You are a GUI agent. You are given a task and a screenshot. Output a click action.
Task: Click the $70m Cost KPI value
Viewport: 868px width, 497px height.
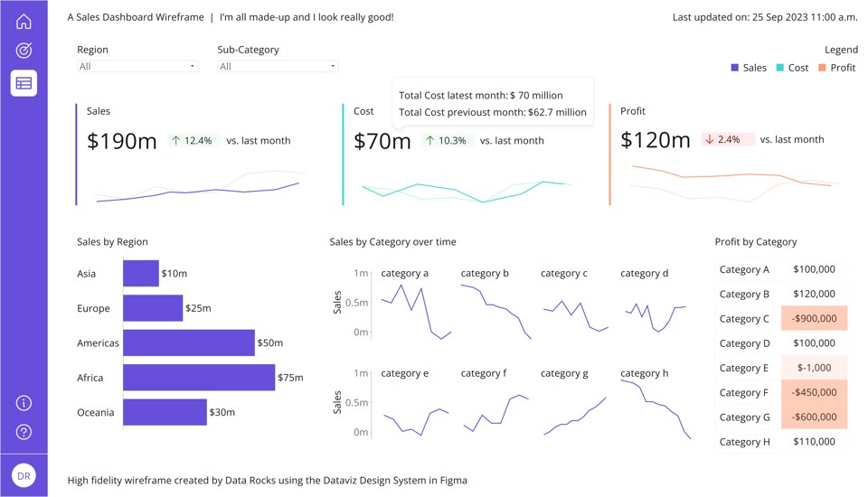[x=382, y=141]
